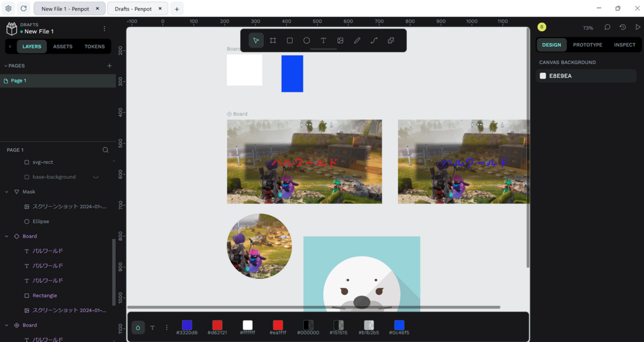644x342 pixels.
Task: Show the hidden base-background layer
Action: (x=96, y=177)
